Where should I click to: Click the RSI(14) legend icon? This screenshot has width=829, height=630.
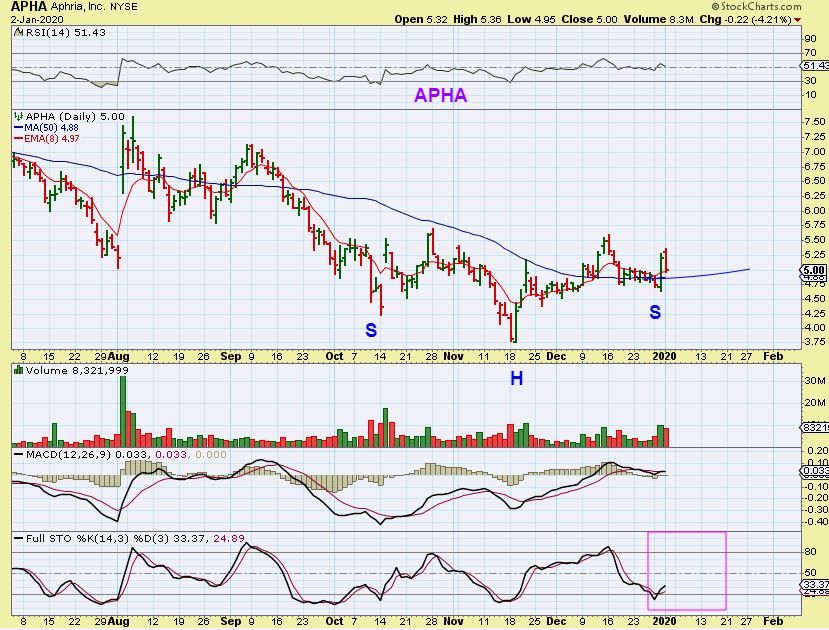(x=19, y=32)
